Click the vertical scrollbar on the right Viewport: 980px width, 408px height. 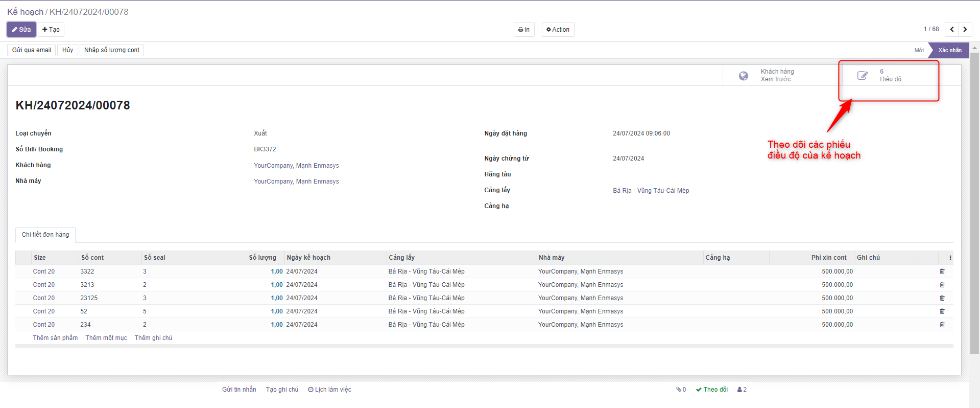click(974, 205)
